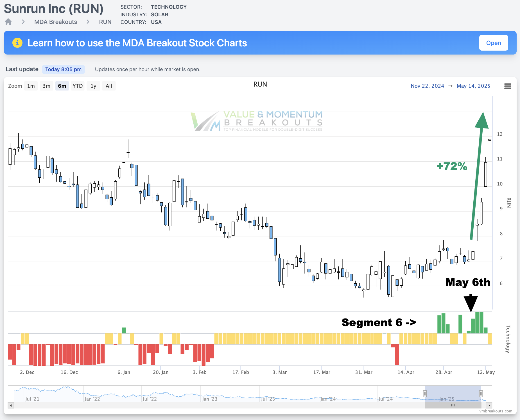Go to the home icon in breadcrumb

pos(8,22)
